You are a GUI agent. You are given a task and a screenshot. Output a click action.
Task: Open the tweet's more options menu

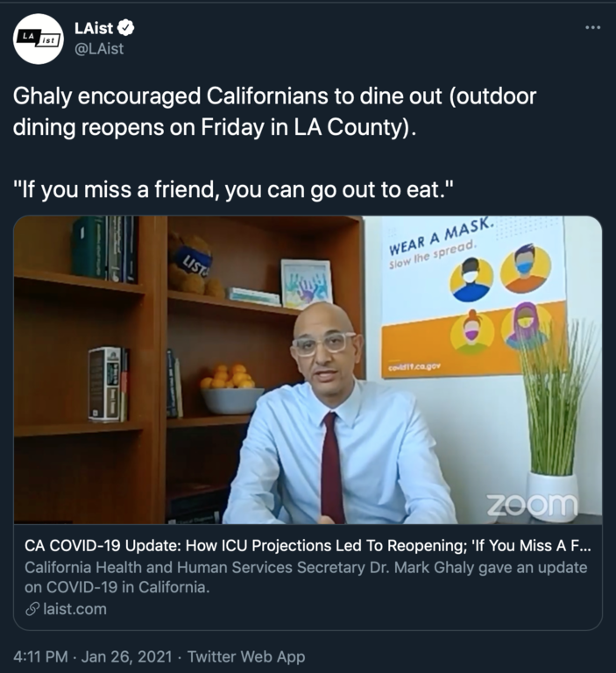click(x=593, y=28)
